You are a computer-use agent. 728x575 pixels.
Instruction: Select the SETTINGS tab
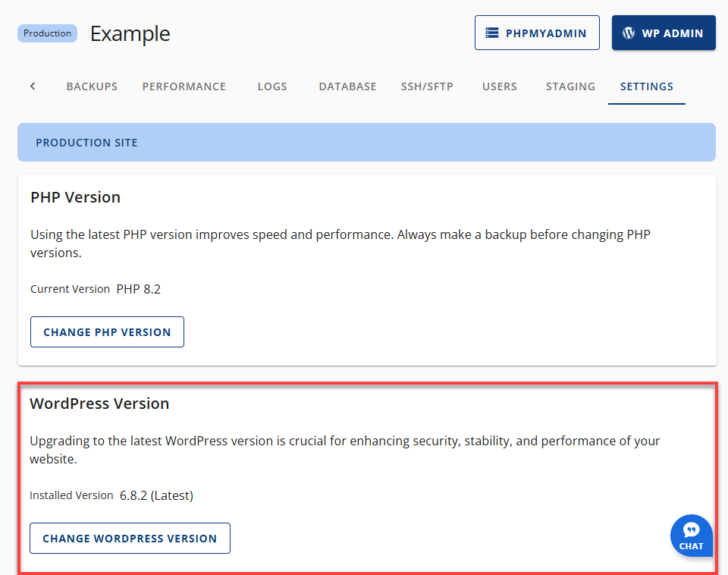click(646, 86)
